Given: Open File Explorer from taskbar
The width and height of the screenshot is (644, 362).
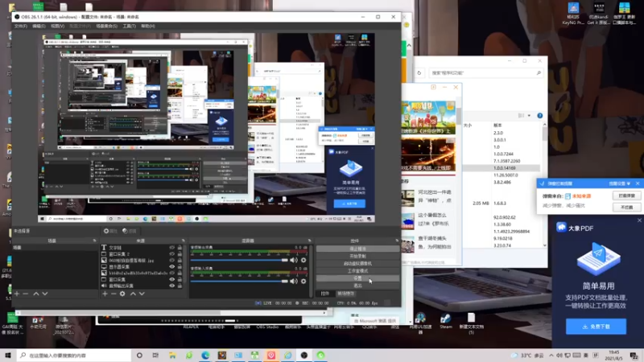Looking at the screenshot, I should 172,356.
